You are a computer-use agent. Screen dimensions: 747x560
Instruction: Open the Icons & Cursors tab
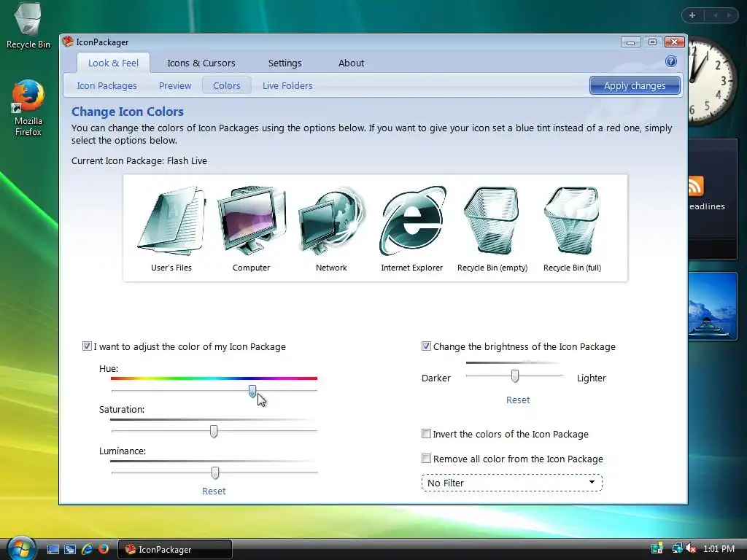click(x=201, y=63)
